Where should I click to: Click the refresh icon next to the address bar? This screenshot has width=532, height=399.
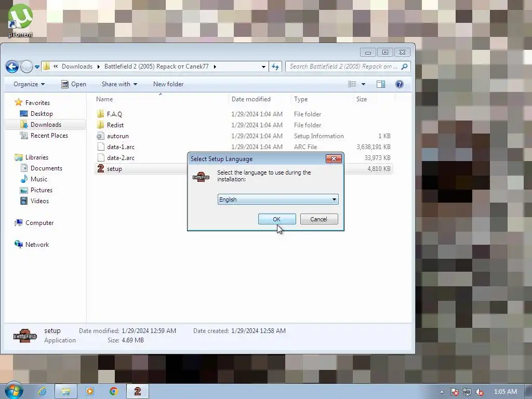pos(275,66)
